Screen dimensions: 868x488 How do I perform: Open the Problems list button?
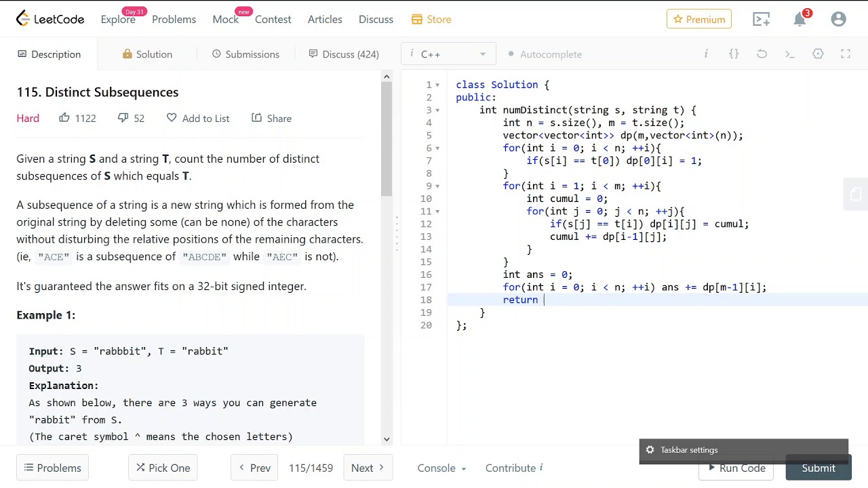pos(52,468)
